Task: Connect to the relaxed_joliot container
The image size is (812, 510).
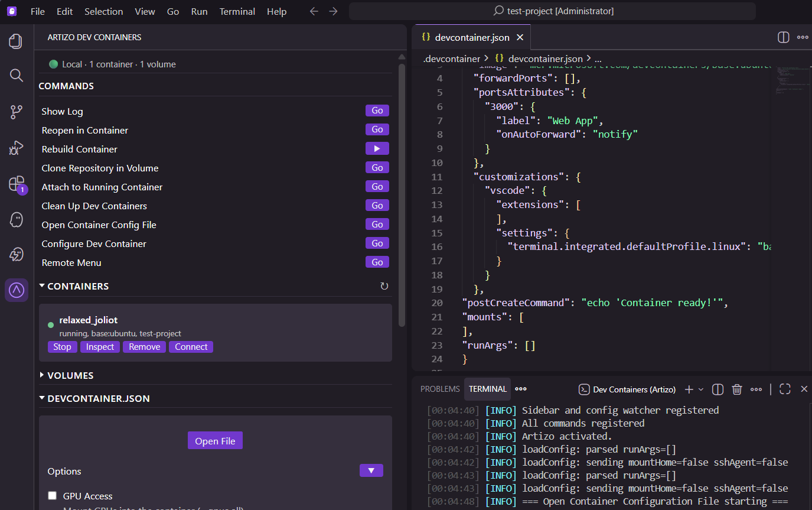Action: 191,347
